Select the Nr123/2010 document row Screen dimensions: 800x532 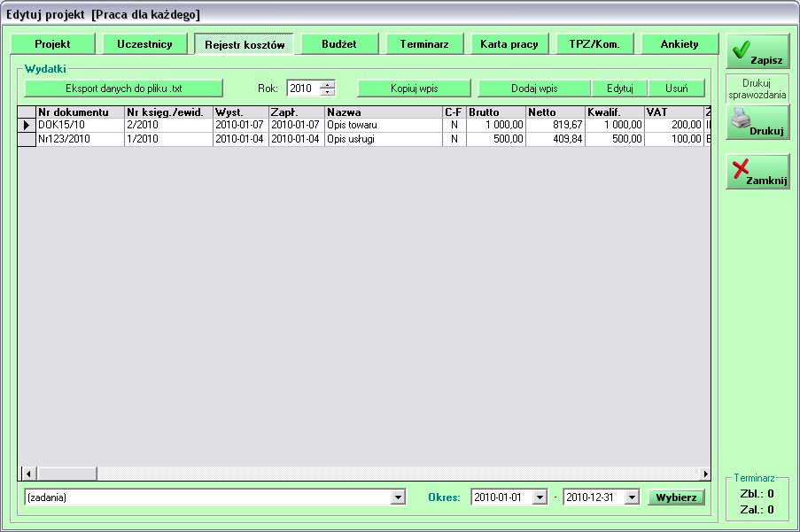(x=80, y=139)
